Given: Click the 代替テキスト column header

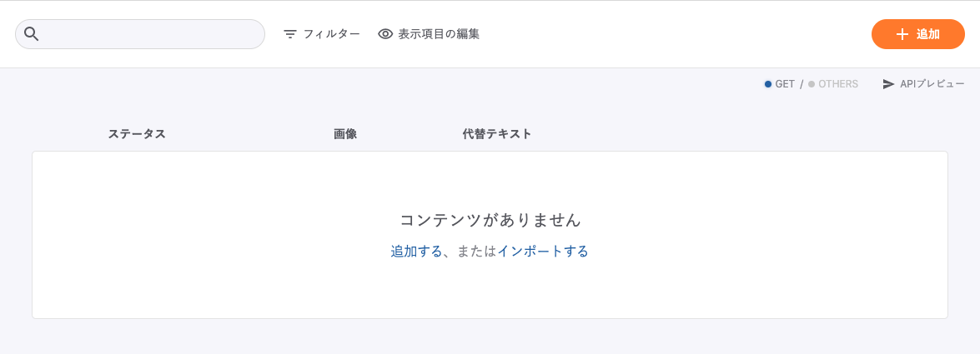Looking at the screenshot, I should [x=497, y=134].
